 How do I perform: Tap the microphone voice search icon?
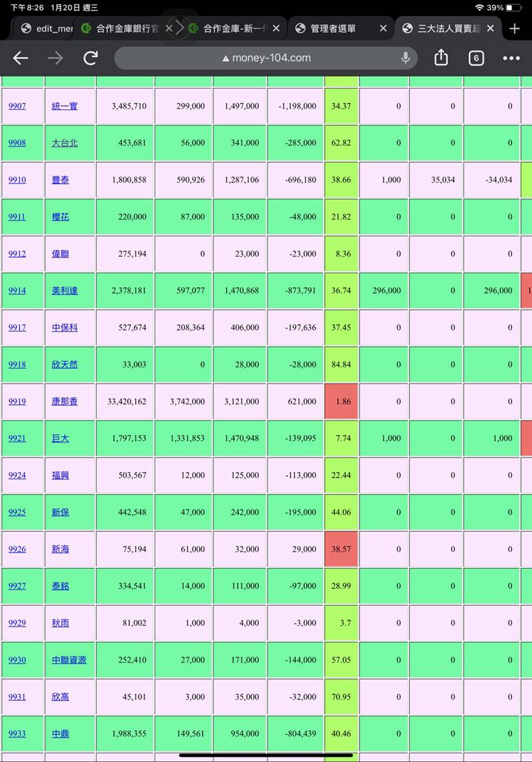(405, 58)
